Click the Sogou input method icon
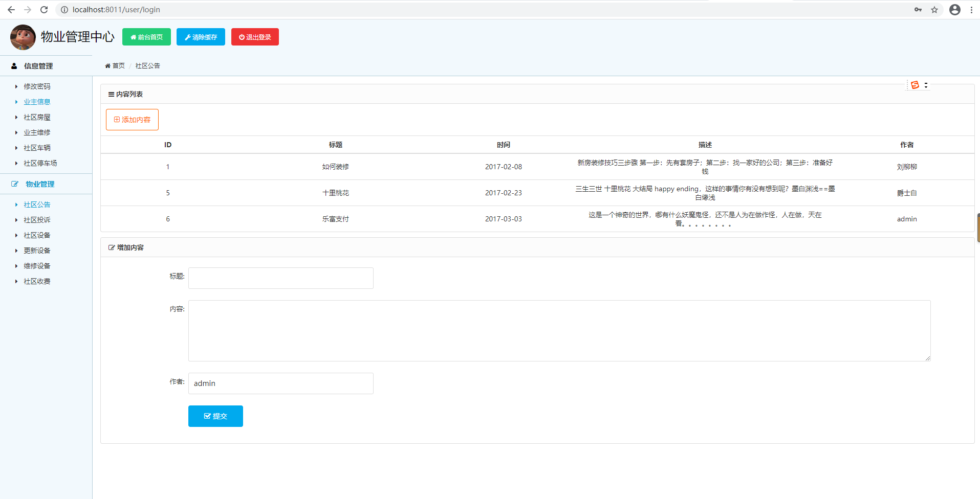980x499 pixels. [x=915, y=85]
